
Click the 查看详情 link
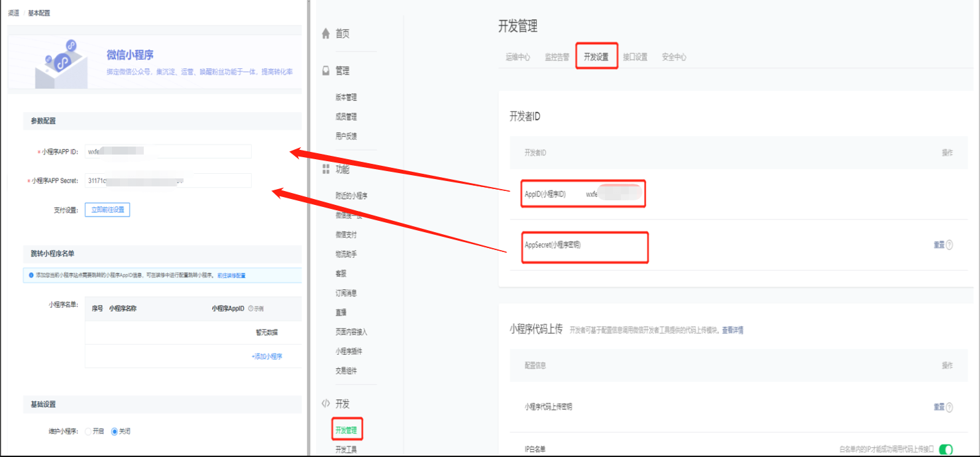coord(732,330)
